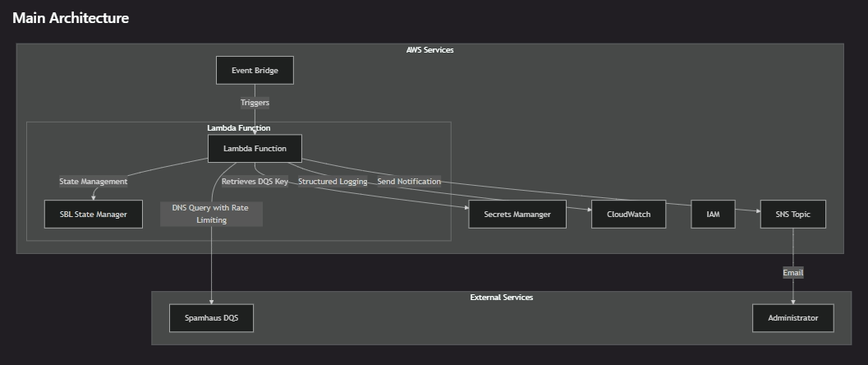Screen dimensions: 868x365
Task: Click the SBL State Manager node
Action: (93, 215)
